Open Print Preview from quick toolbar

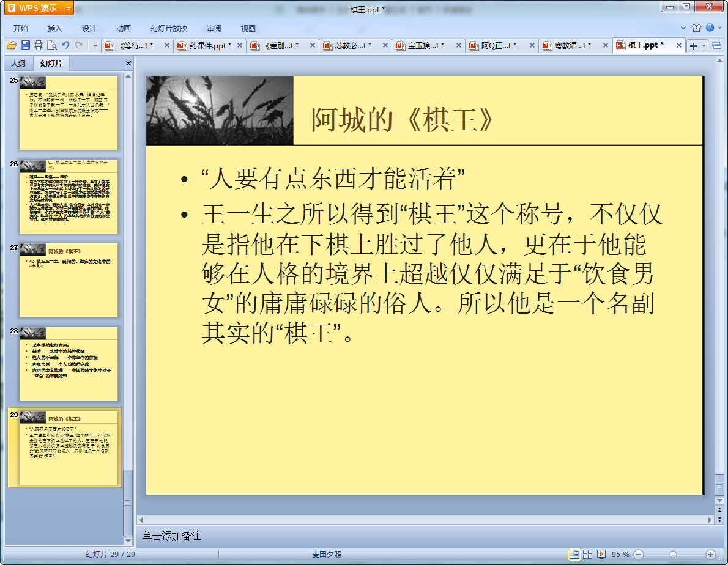click(52, 45)
